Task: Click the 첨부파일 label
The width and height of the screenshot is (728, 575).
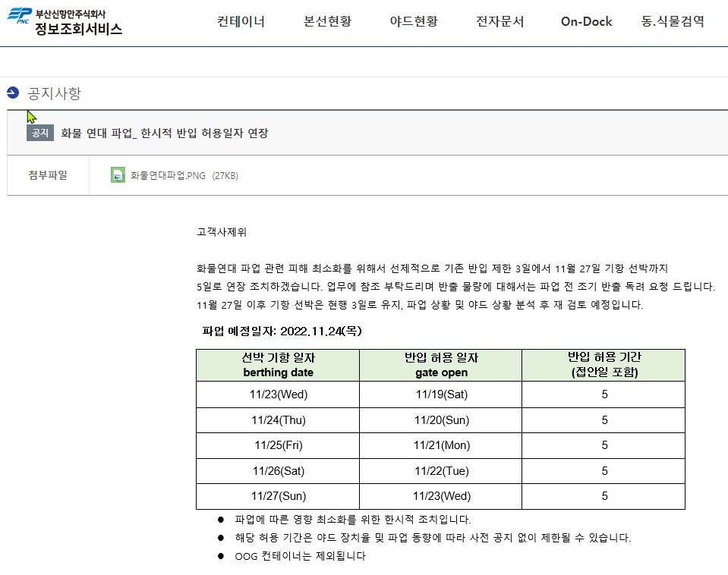Action: point(48,175)
